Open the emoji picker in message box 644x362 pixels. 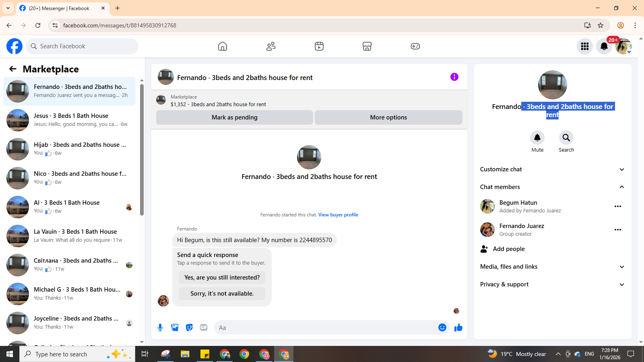tap(442, 327)
